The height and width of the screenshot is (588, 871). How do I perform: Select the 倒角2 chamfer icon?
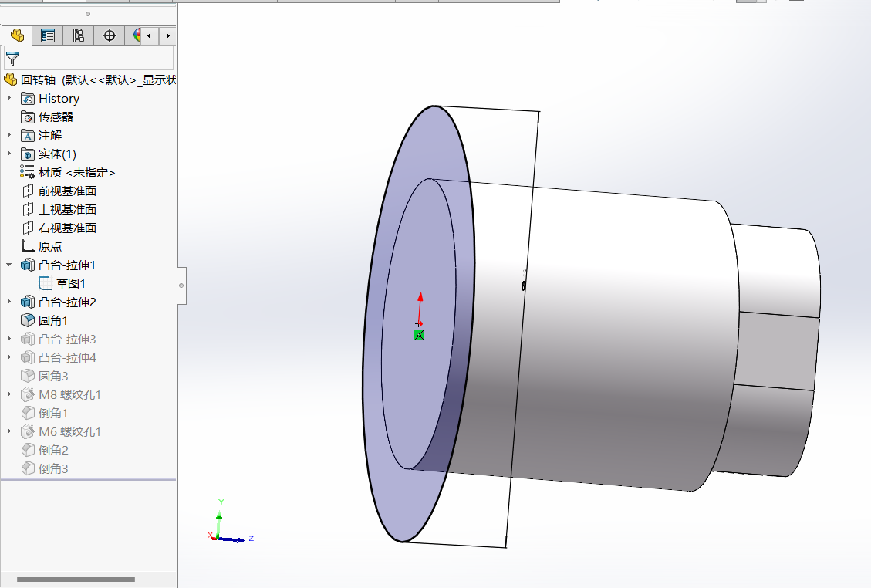[27, 450]
